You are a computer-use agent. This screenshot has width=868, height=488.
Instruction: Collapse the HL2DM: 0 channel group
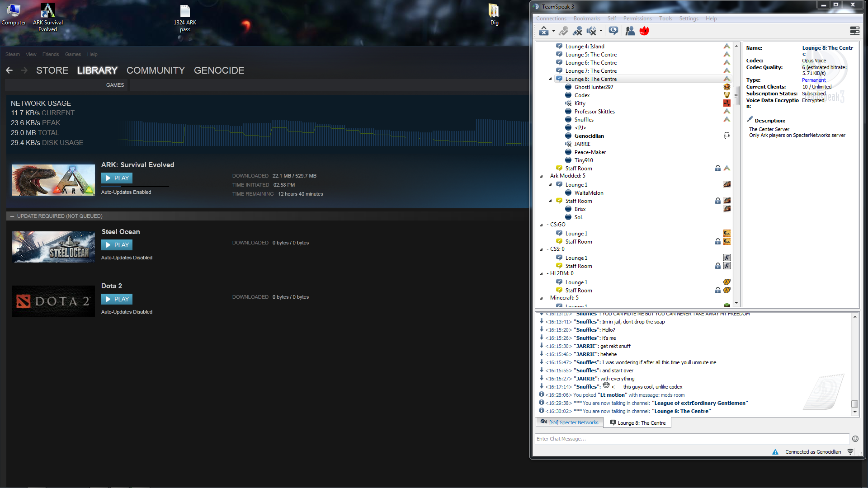point(541,274)
